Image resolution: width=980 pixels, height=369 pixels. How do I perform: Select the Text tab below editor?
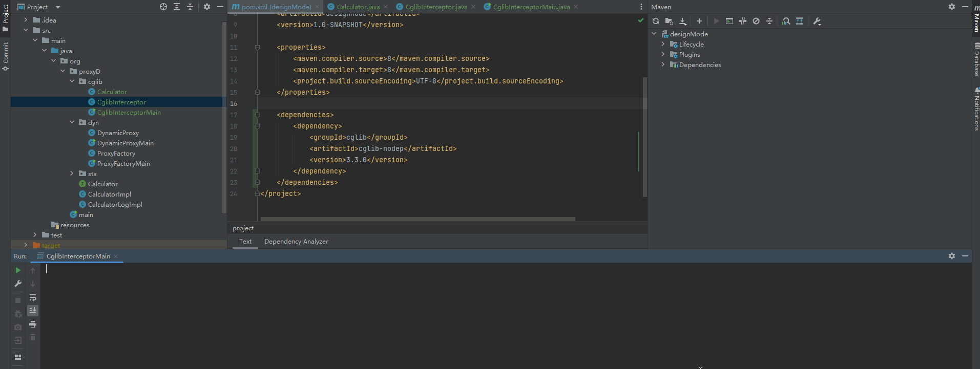(x=245, y=242)
